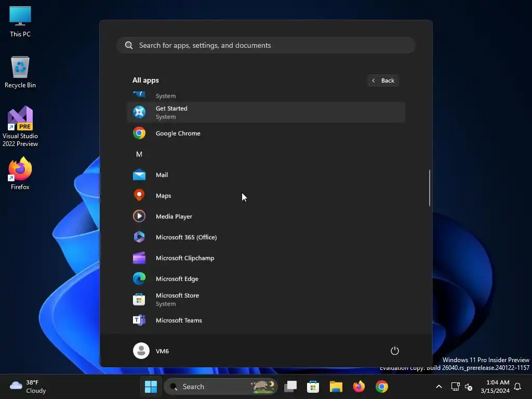Open the notifications bell icon

coord(517,387)
